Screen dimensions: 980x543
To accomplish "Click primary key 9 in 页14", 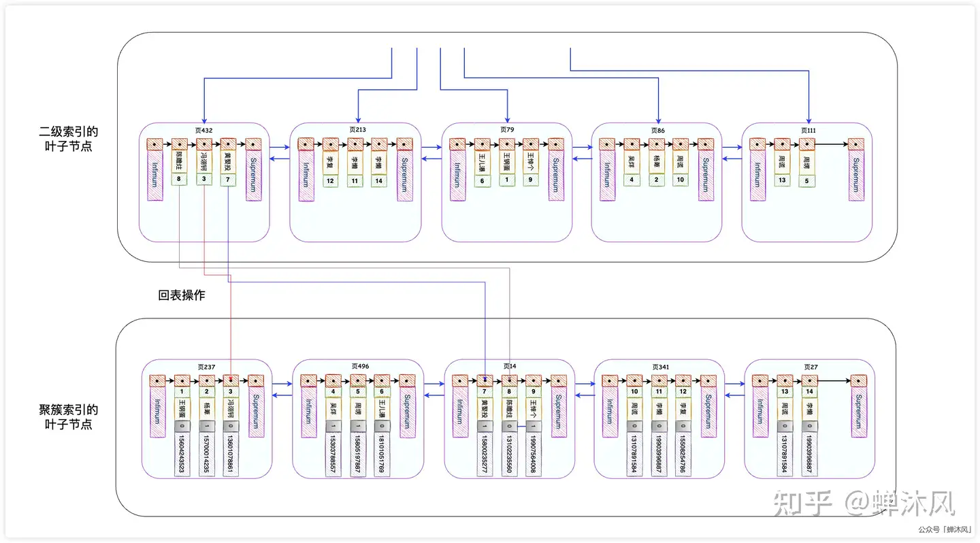I will tap(534, 392).
